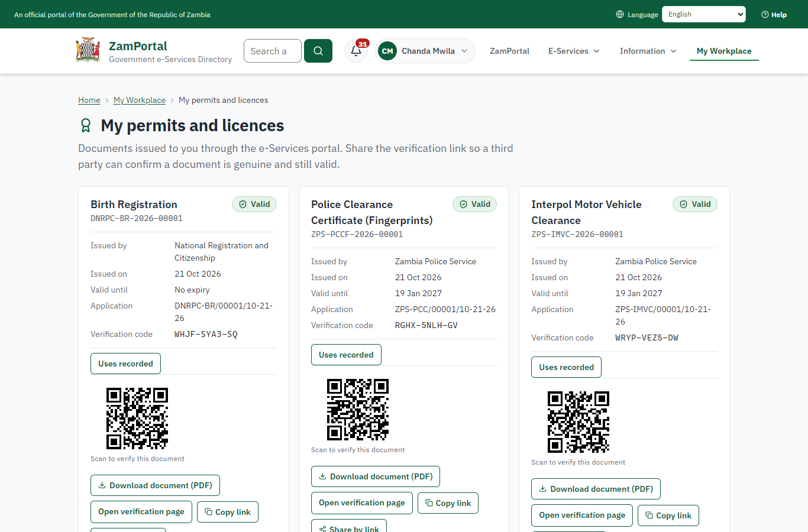This screenshot has width=808, height=532.
Task: Click verification code WHJF-SYA3-SQ
Action: 206,334
